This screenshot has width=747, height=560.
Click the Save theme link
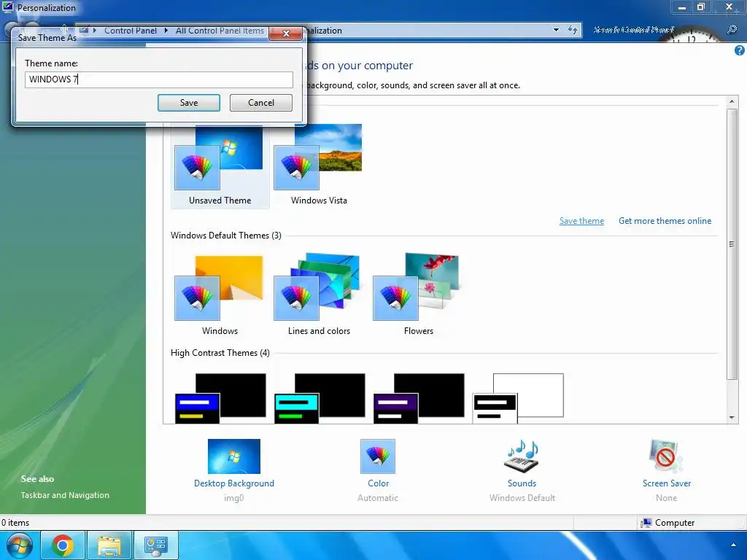(581, 221)
